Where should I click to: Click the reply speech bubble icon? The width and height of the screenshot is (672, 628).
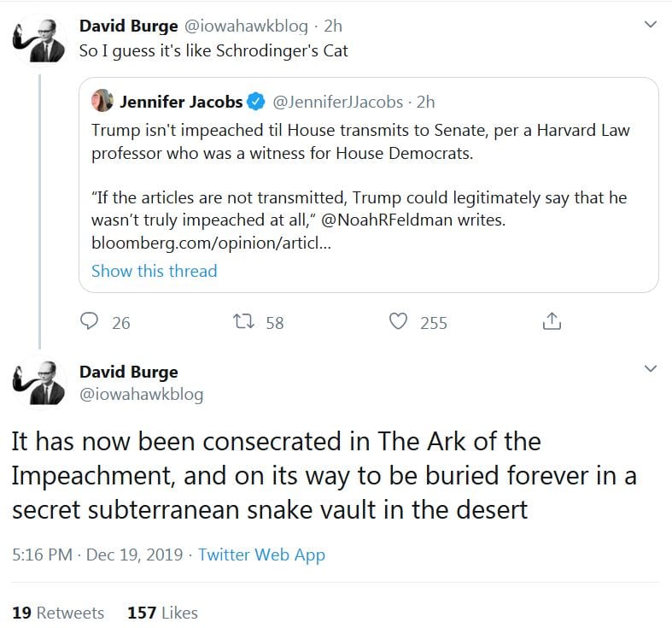[x=91, y=322]
